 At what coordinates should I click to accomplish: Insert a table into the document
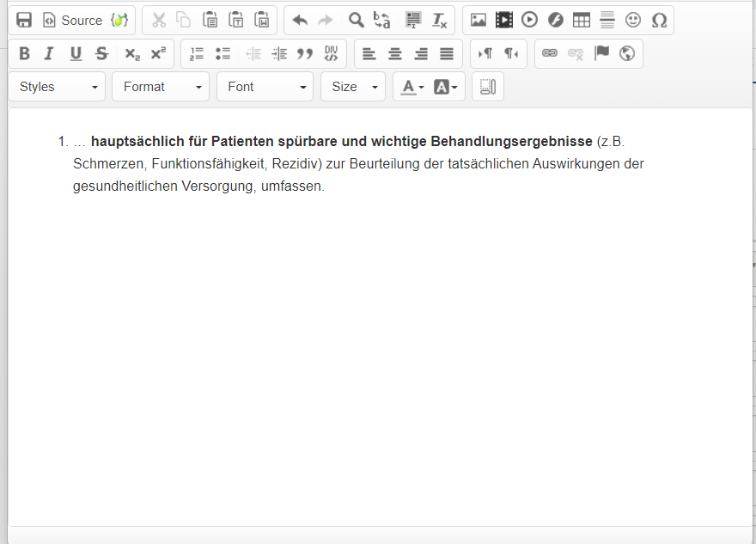tap(582, 20)
